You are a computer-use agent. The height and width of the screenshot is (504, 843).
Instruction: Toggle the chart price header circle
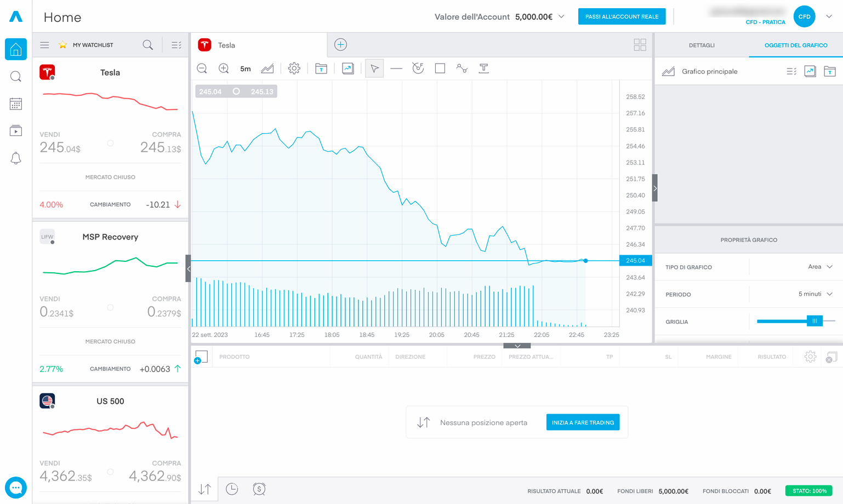[x=236, y=91]
